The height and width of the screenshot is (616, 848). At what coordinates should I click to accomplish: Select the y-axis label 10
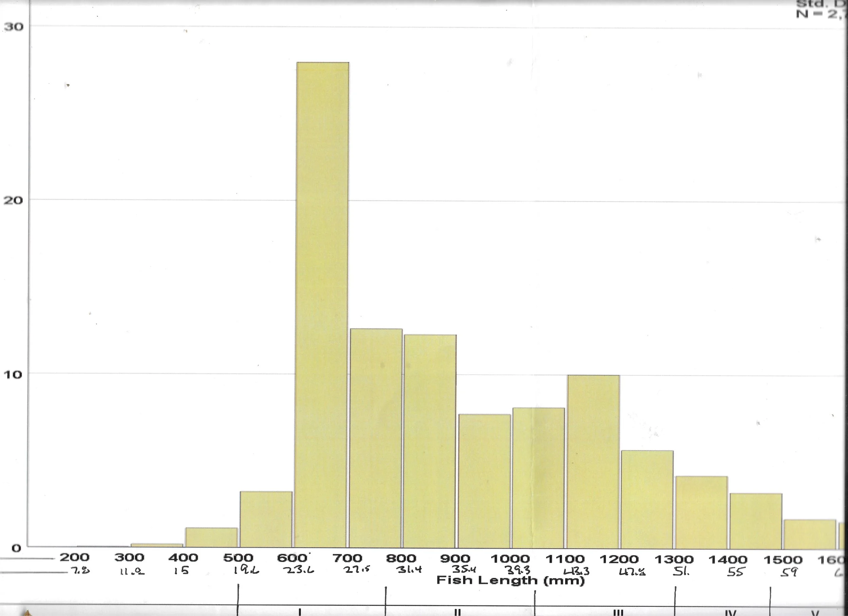tap(13, 374)
